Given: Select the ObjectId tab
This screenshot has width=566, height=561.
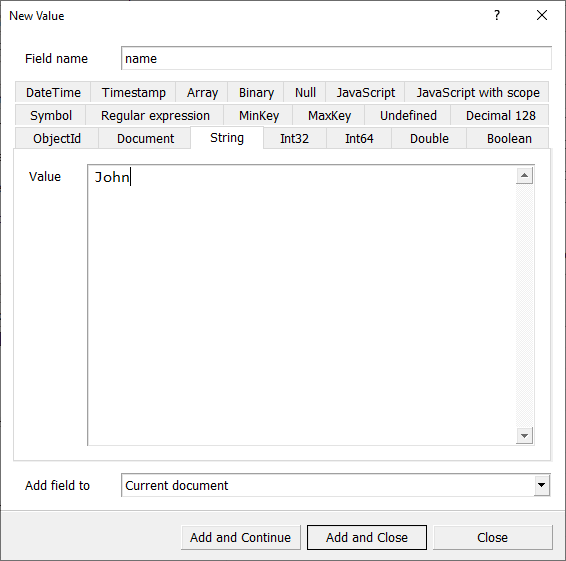Looking at the screenshot, I should 57,138.
